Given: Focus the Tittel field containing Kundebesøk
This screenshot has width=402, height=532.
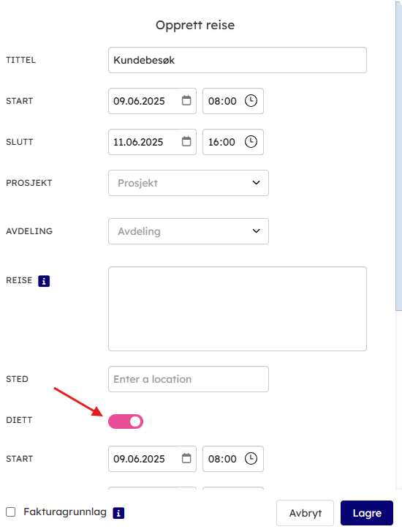Looking at the screenshot, I should (238, 60).
